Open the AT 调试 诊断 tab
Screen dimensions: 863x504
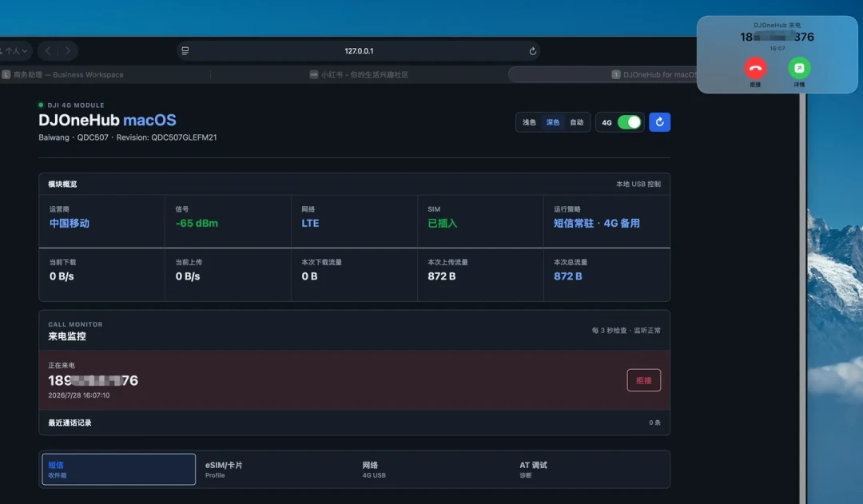pos(590,470)
